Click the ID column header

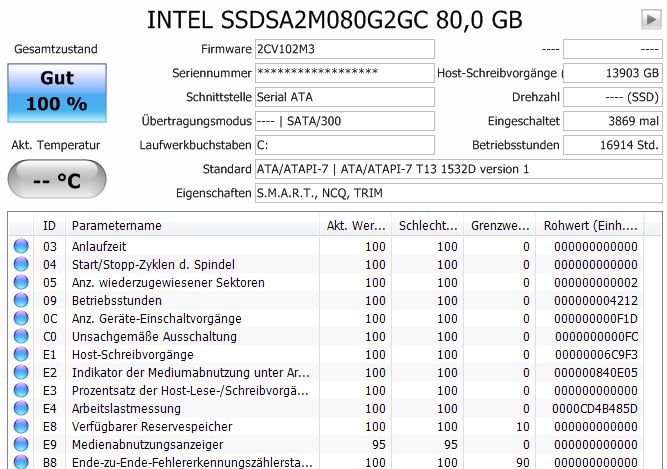[49, 226]
